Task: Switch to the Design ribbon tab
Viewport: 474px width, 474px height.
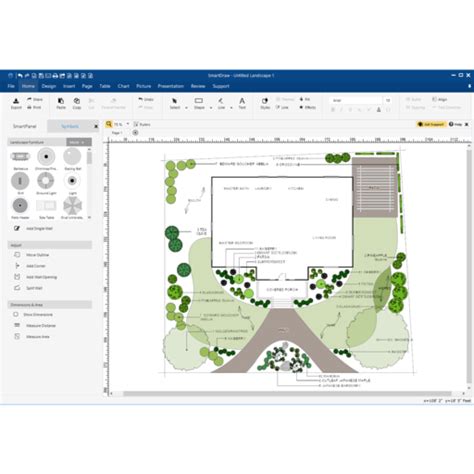Action: point(49,86)
